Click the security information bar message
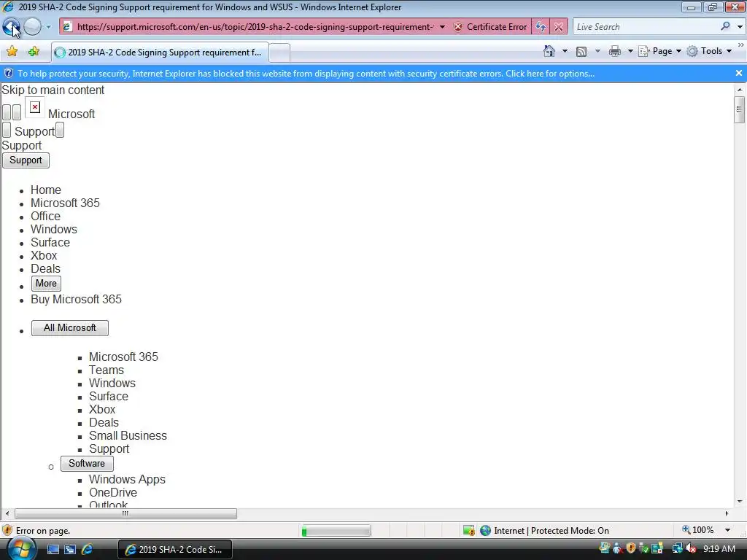Image resolution: width=747 pixels, height=560 pixels. (306, 74)
